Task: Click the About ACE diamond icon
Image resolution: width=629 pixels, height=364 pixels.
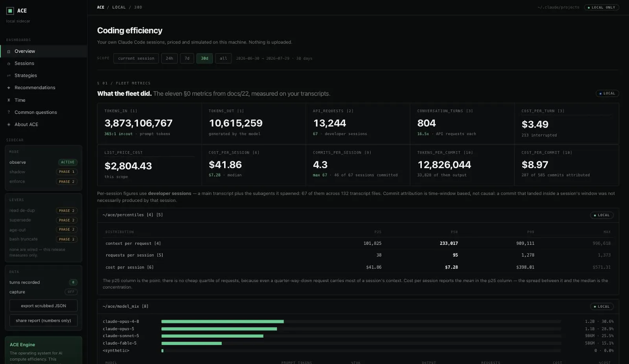Action: coord(9,125)
